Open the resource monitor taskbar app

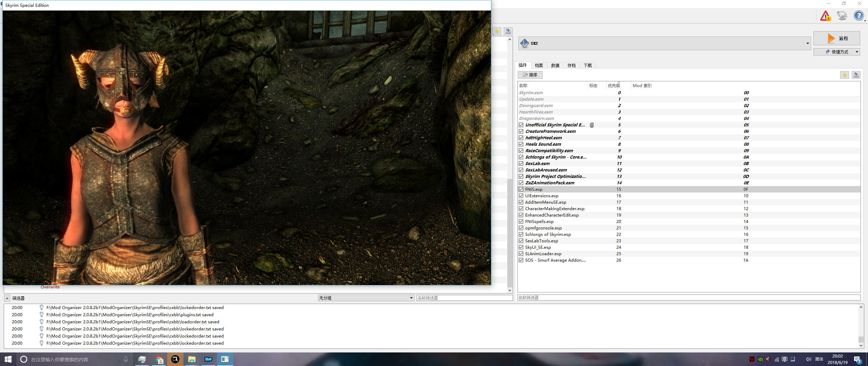(x=142, y=359)
